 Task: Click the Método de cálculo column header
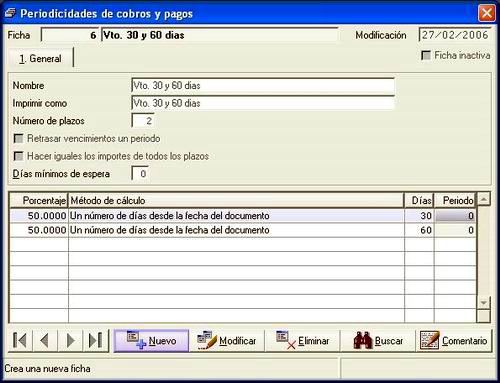click(236, 200)
